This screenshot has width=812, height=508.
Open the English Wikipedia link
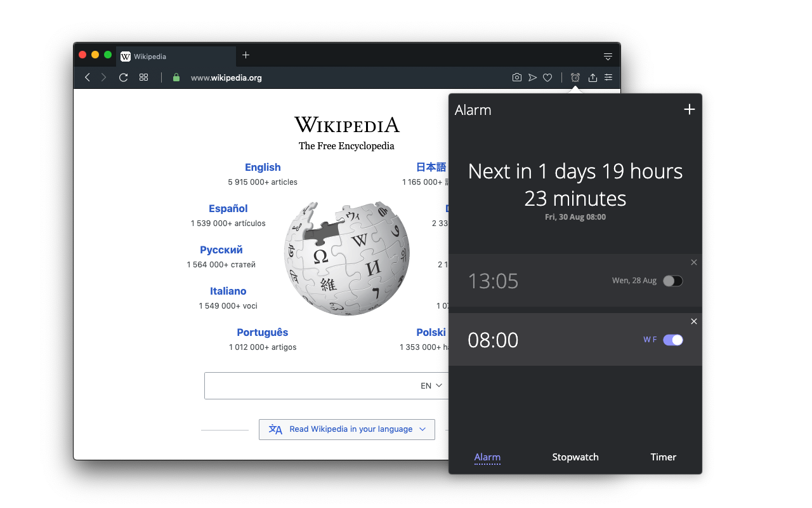[263, 167]
